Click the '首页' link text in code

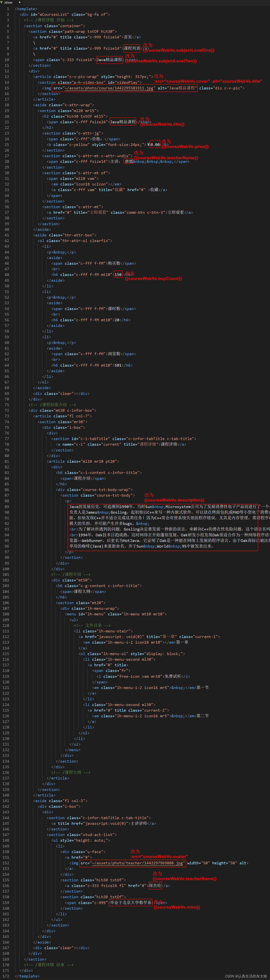tap(128, 37)
